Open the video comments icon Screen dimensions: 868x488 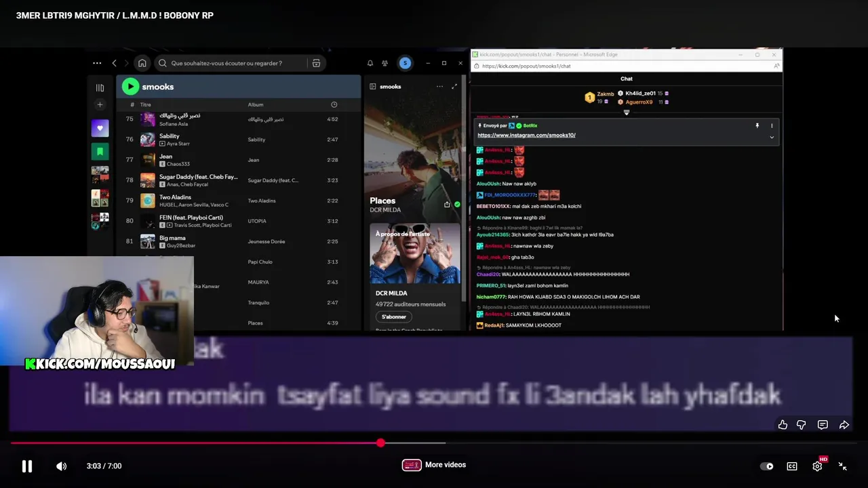[823, 425]
